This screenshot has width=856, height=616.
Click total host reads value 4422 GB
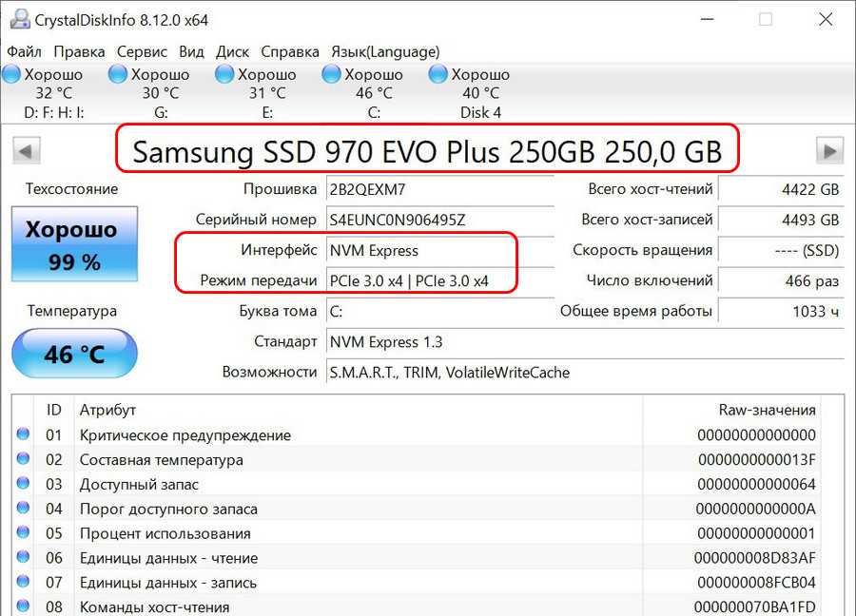[x=781, y=189]
